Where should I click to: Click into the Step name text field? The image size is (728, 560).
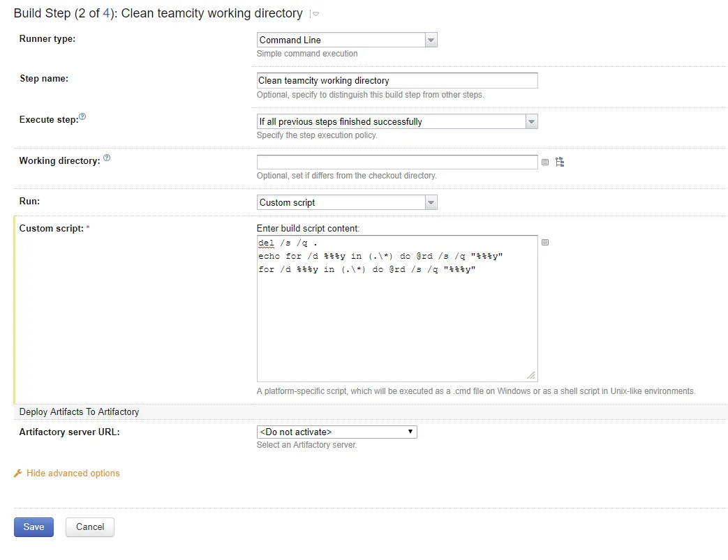coord(397,81)
